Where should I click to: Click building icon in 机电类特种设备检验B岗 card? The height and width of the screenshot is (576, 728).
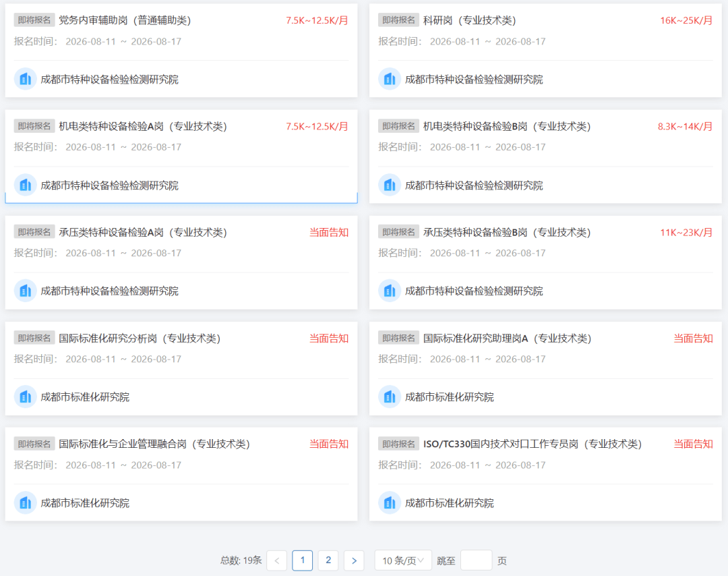click(390, 185)
